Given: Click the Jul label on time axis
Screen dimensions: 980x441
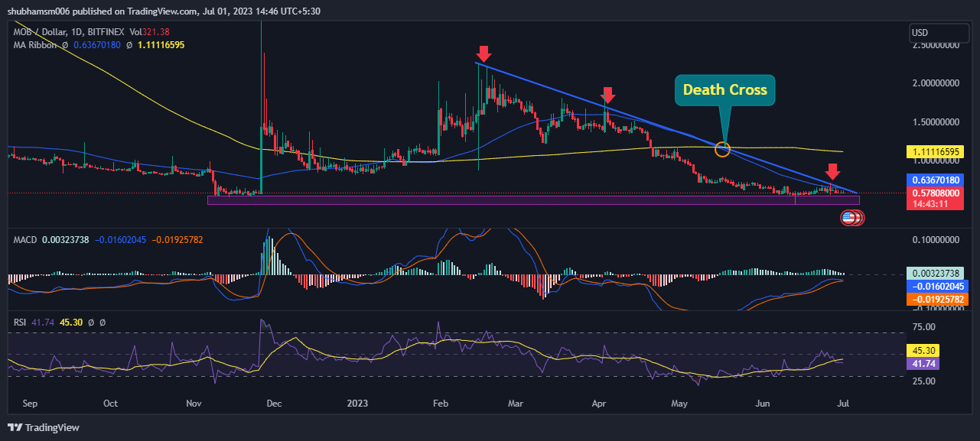Looking at the screenshot, I should 843,403.
